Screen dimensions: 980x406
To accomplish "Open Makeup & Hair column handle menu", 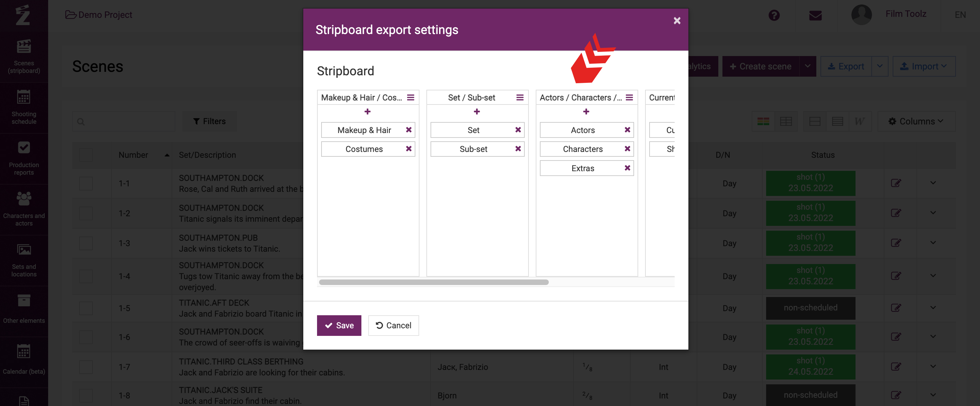I will (x=411, y=97).
